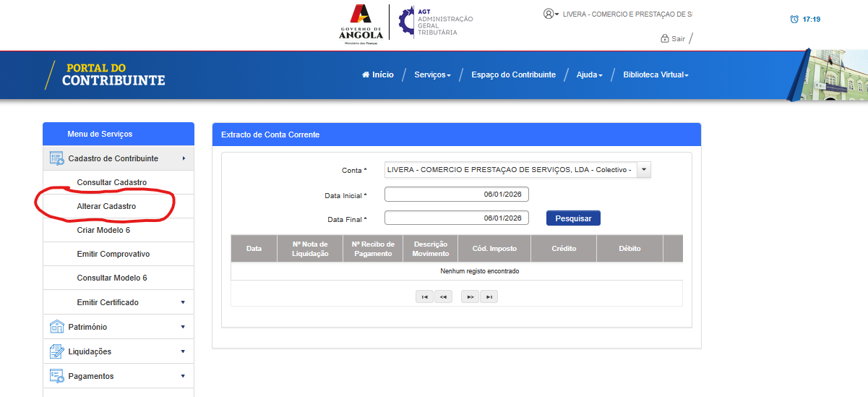868x397 pixels.
Task: Expand the Emitir Certificado submenu
Action: [183, 302]
